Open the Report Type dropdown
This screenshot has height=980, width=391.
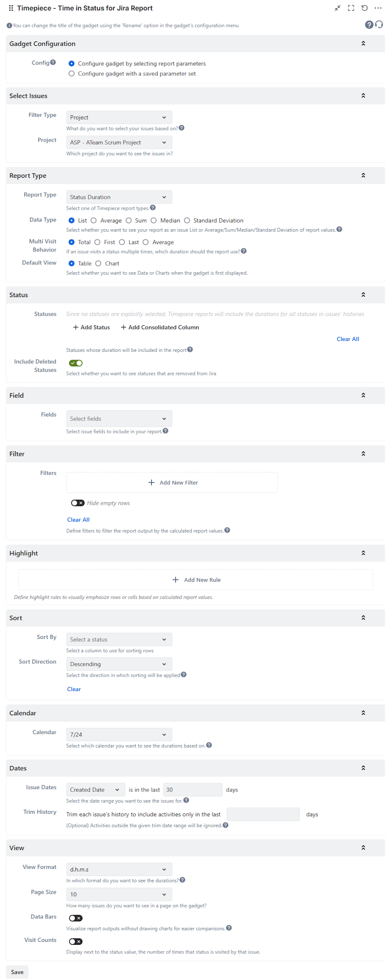click(119, 197)
